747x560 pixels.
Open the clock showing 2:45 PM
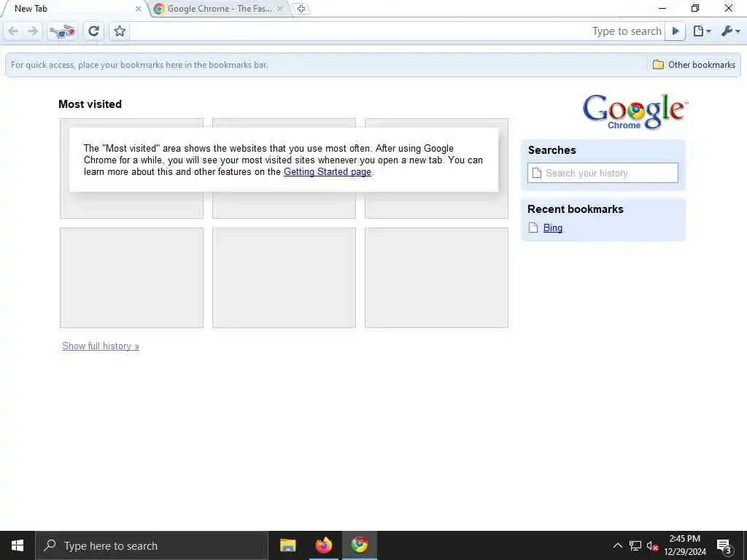tap(684, 545)
